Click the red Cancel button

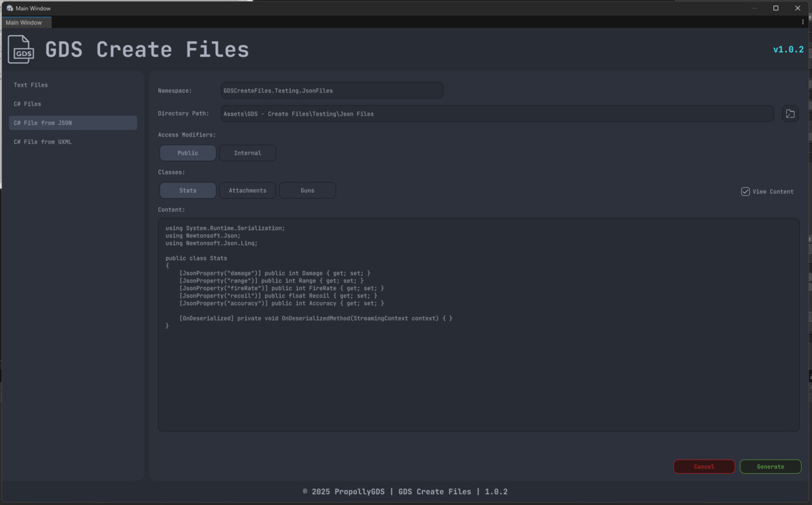(x=704, y=466)
